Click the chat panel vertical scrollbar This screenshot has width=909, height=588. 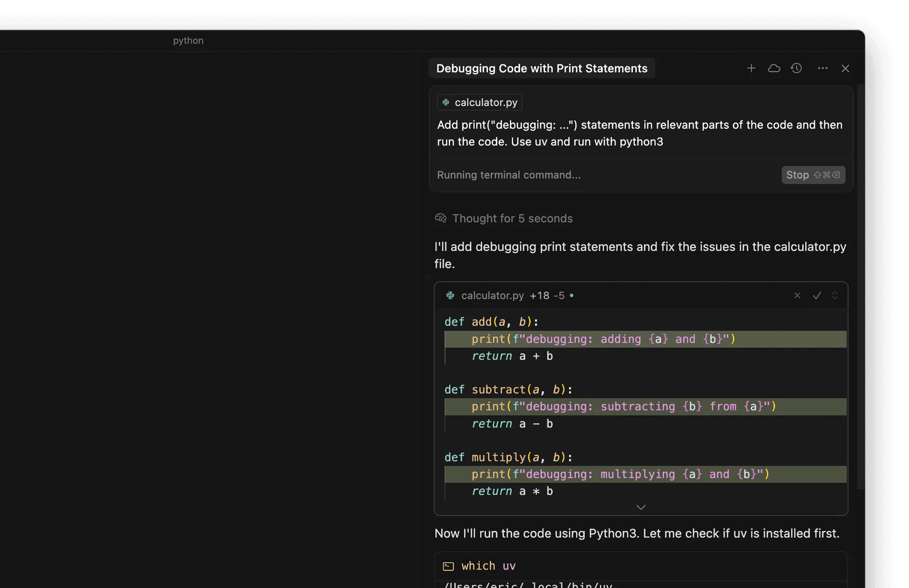pyautogui.click(x=861, y=287)
